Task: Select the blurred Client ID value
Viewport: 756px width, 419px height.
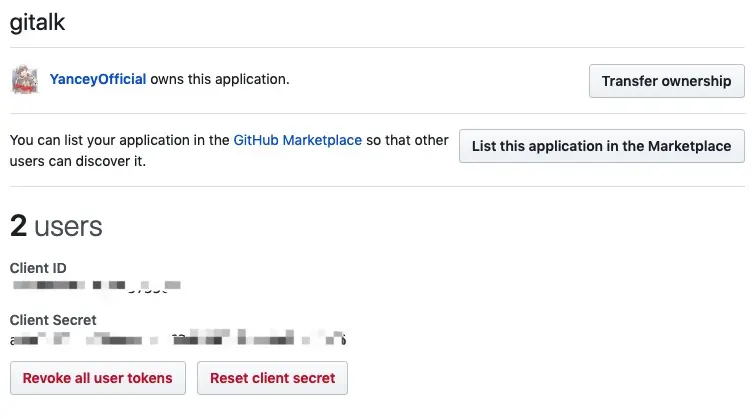Action: pos(96,286)
